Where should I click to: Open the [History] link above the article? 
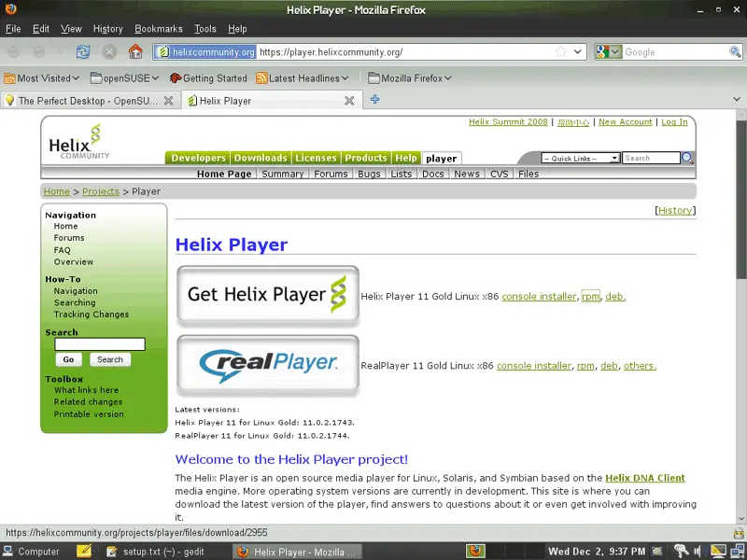pos(675,210)
